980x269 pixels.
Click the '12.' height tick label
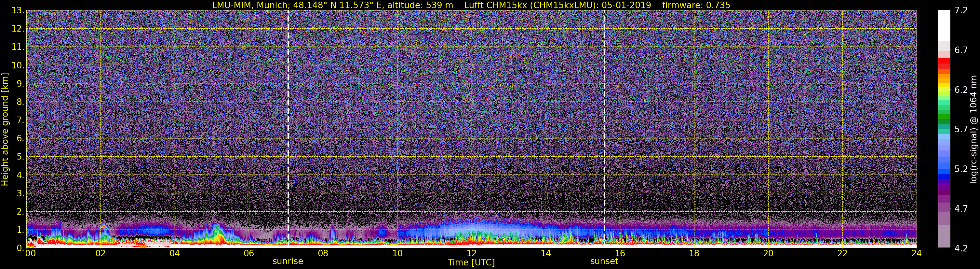[x=18, y=29]
